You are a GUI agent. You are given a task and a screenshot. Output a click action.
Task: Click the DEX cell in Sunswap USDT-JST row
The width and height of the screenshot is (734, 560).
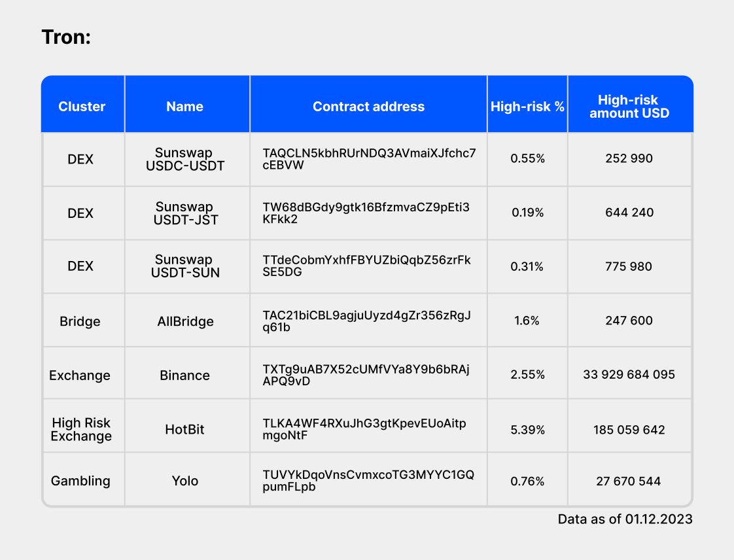point(80,213)
